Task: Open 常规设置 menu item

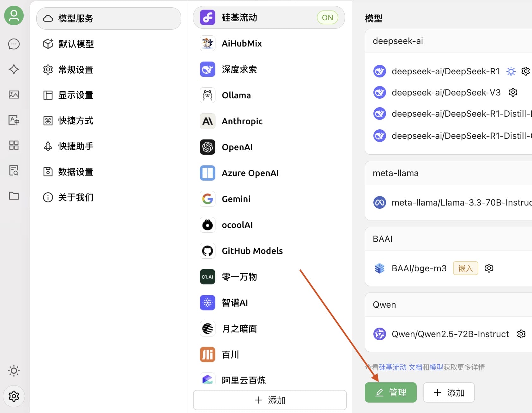Action: pyautogui.click(x=109, y=70)
